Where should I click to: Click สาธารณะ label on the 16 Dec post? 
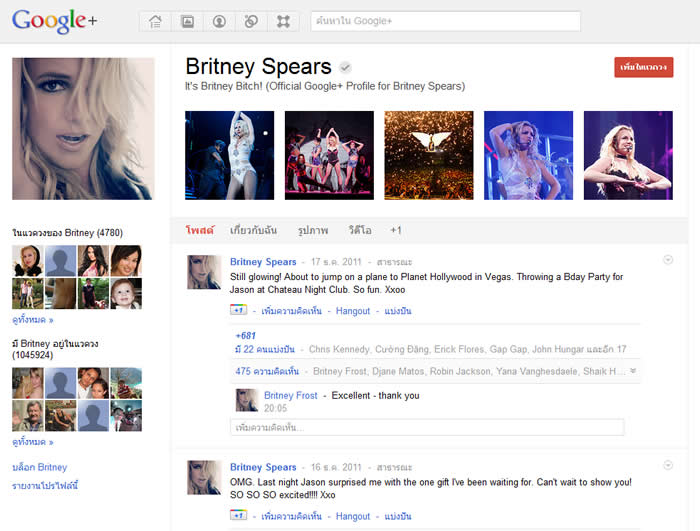tap(394, 467)
